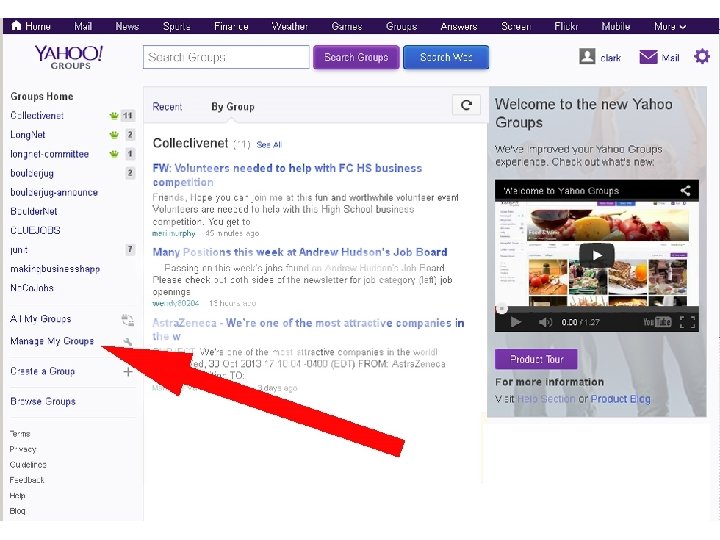Click author merimurphy under the first message
This screenshot has width=720, height=540.
point(174,233)
